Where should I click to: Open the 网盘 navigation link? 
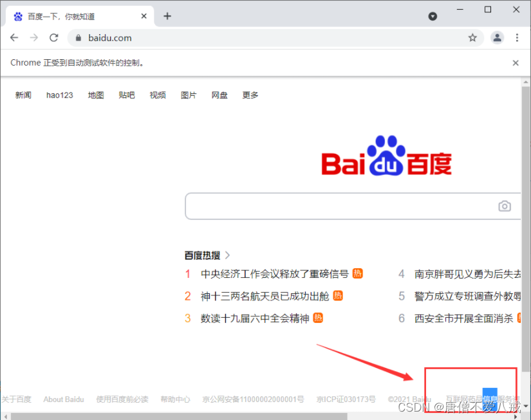pos(219,95)
